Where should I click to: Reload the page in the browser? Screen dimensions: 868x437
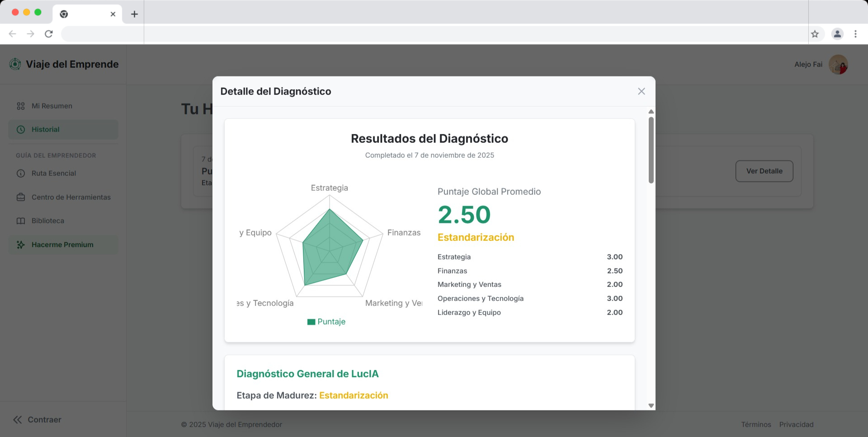coord(49,34)
